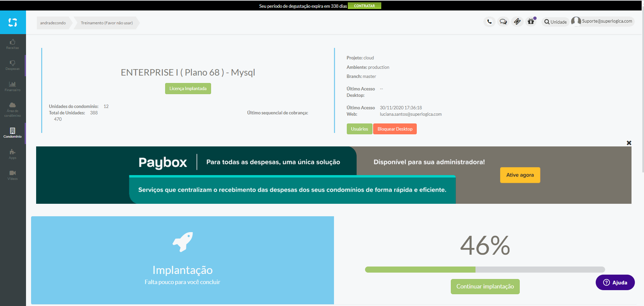Screen dimensions: 644x306
Task: Open the Financeiro sidebar section
Action: [x=12, y=86]
